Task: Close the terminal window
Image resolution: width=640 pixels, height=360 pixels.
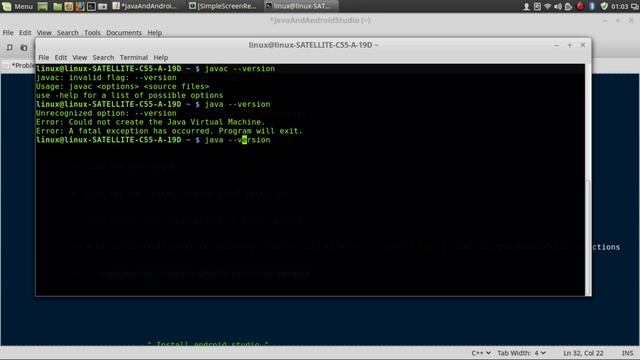Action: pyautogui.click(x=583, y=45)
